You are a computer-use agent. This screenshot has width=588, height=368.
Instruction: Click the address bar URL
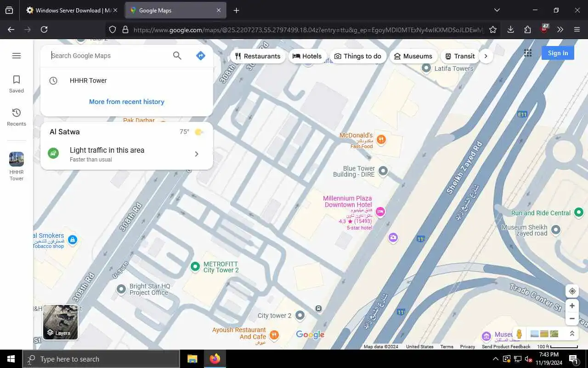[308, 30]
